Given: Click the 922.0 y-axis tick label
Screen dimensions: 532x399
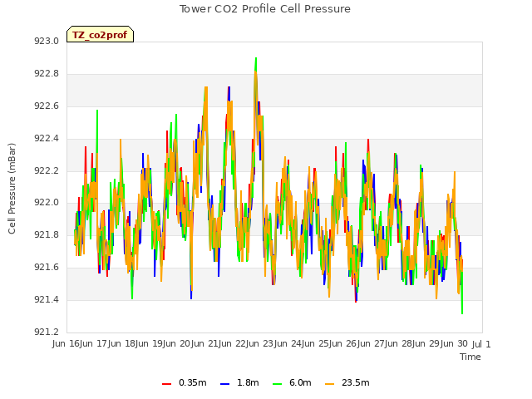Looking at the screenshot, I should click(x=47, y=203).
